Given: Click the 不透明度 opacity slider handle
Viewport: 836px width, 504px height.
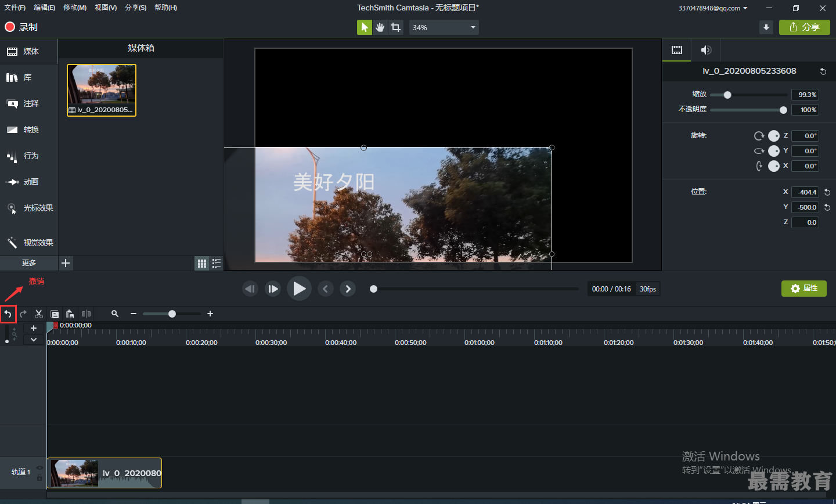Looking at the screenshot, I should coord(783,110).
